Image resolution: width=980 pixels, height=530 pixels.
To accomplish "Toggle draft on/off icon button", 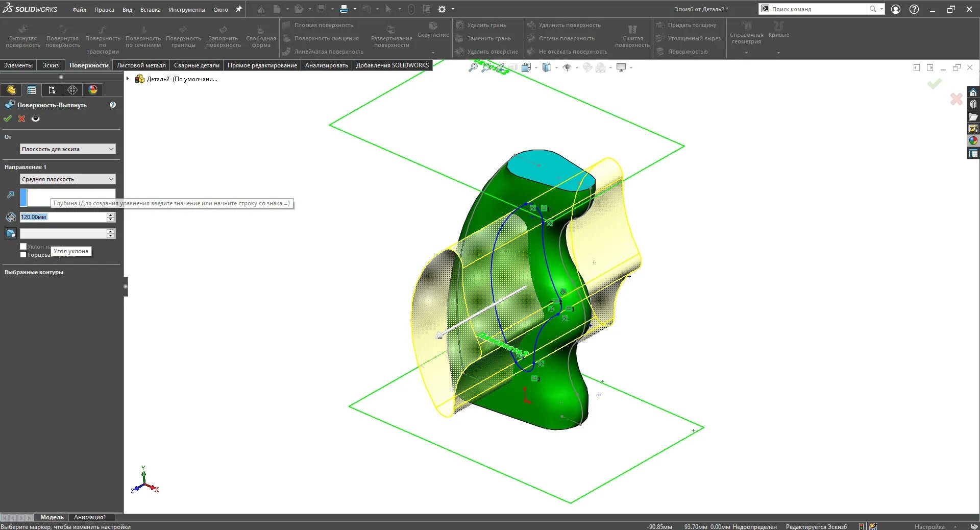I will 10,233.
